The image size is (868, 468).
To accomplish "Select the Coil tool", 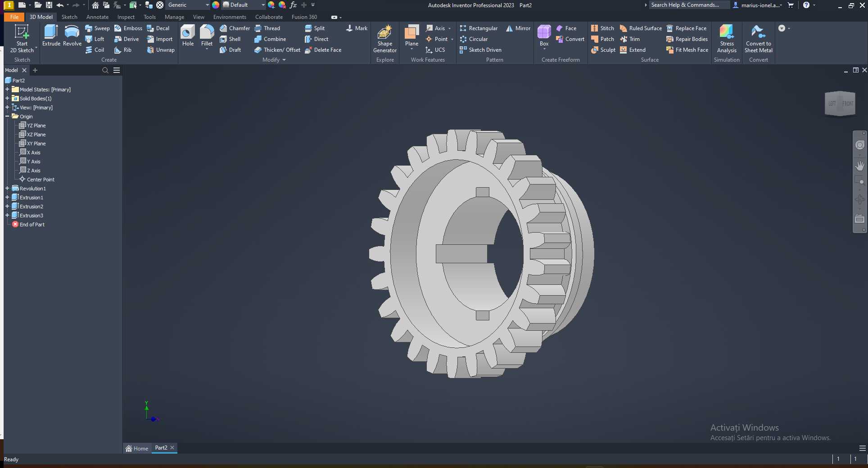I will pyautogui.click(x=95, y=50).
